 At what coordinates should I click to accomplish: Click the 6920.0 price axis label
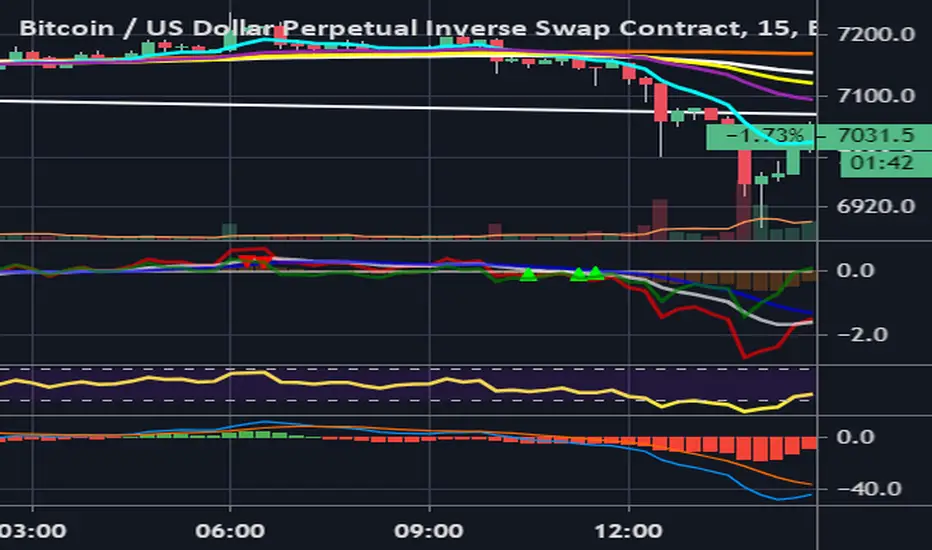pyautogui.click(x=876, y=206)
